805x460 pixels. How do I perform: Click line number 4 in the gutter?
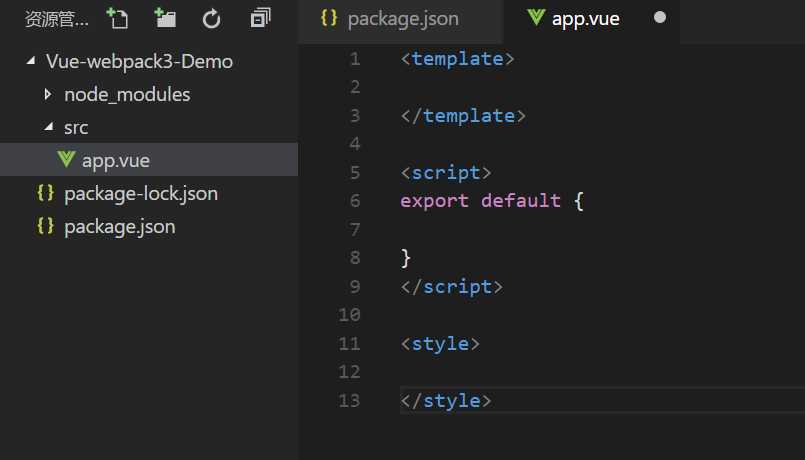[x=355, y=144]
